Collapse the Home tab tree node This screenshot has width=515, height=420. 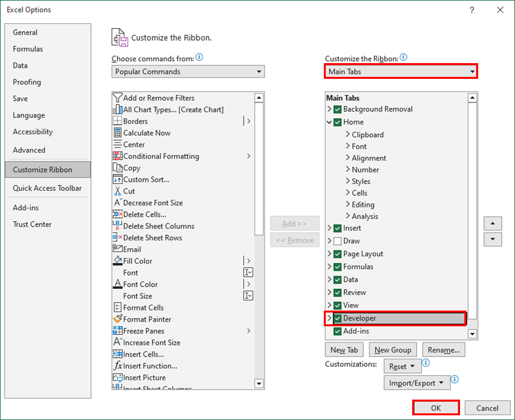[329, 122]
